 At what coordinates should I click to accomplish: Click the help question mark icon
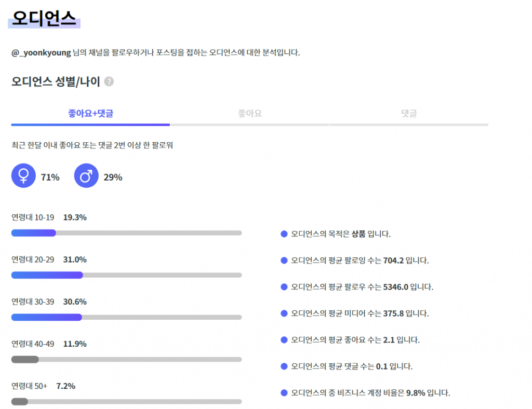coord(109,81)
